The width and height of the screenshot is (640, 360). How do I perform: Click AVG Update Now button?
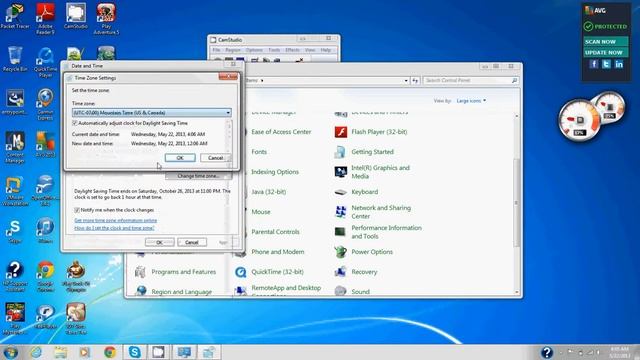(x=606, y=53)
